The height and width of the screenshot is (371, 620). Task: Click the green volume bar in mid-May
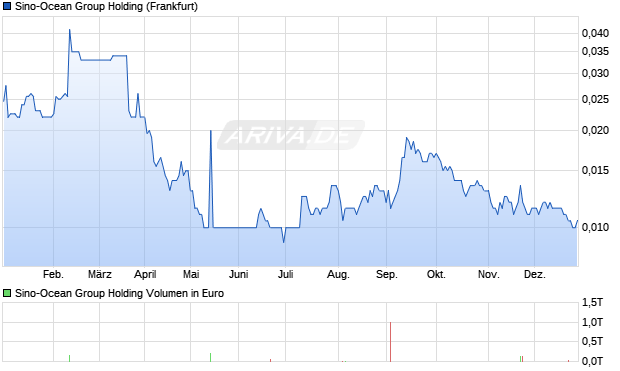click(210, 357)
